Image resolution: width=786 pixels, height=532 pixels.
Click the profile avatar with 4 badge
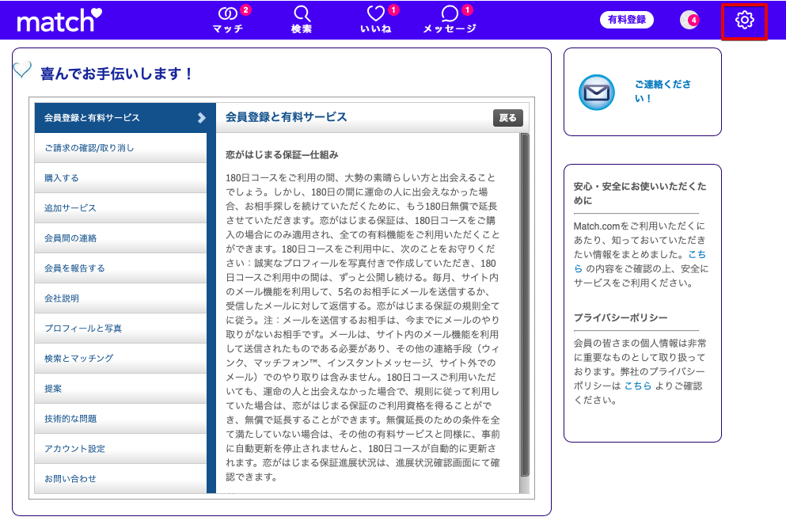point(689,20)
